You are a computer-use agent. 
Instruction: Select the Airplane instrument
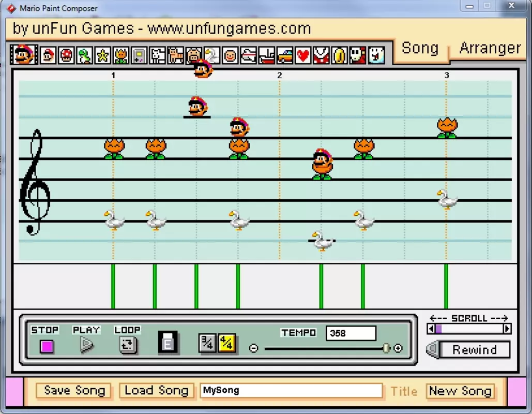click(x=249, y=55)
